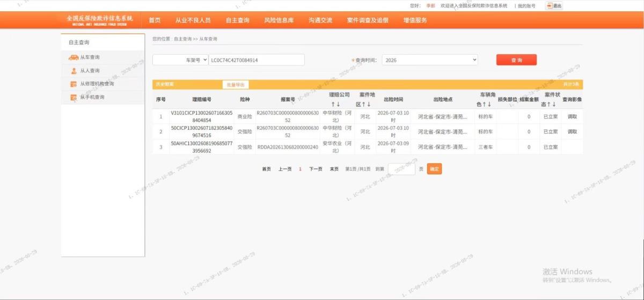644x300 pixels.
Task: Go to 首页 in the pagination
Action: click(x=266, y=169)
